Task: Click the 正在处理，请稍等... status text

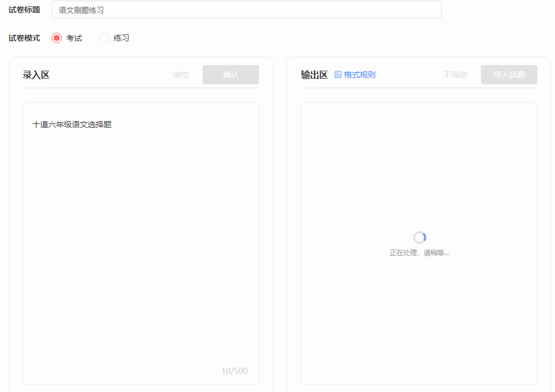Action: click(x=419, y=253)
